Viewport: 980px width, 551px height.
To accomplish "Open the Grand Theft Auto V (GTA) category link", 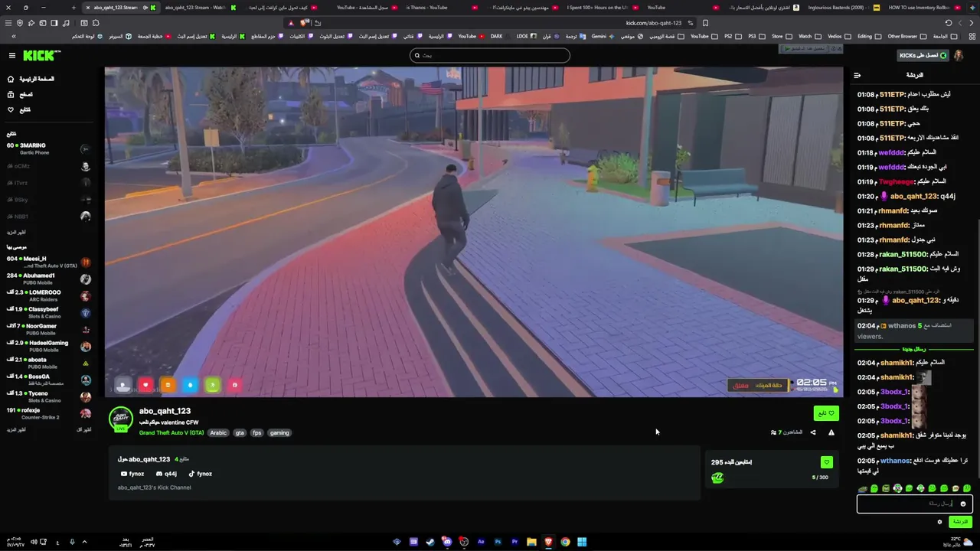I will 171,432.
